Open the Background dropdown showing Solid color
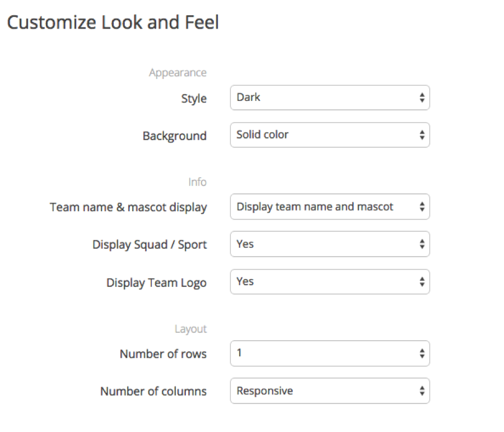Viewport: 504px width, 432px height. pos(330,135)
